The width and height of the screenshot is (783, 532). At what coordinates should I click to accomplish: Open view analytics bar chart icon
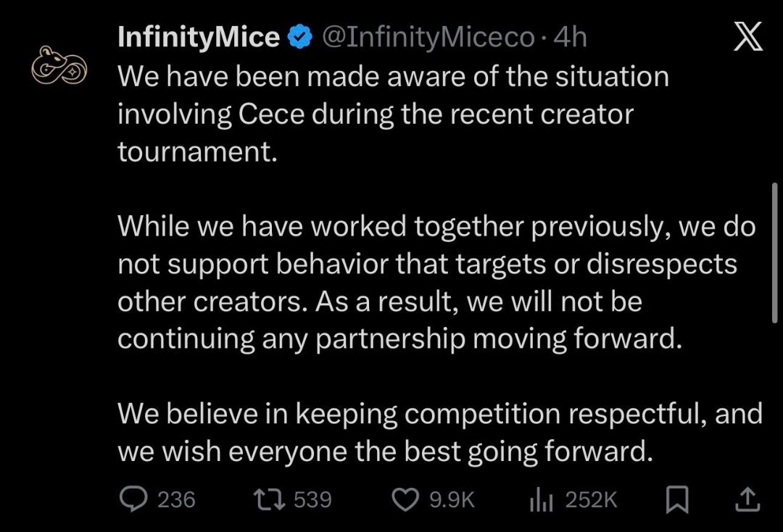542,499
